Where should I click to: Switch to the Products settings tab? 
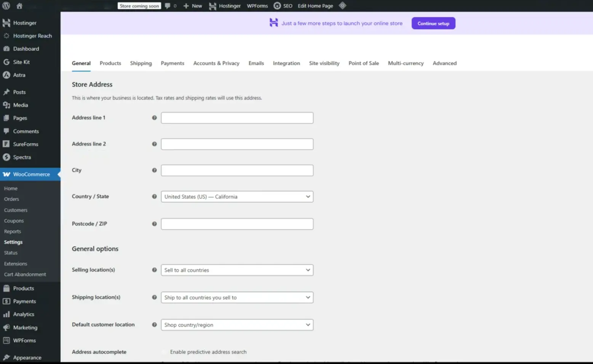pyautogui.click(x=110, y=63)
